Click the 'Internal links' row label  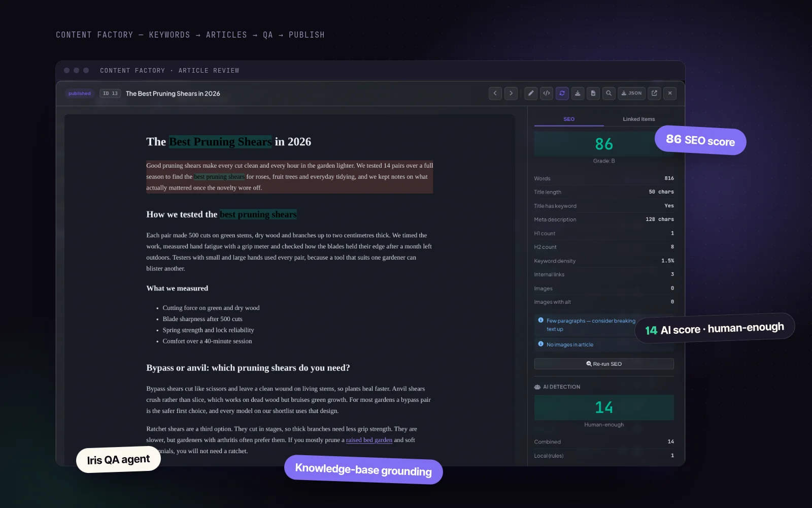click(549, 274)
